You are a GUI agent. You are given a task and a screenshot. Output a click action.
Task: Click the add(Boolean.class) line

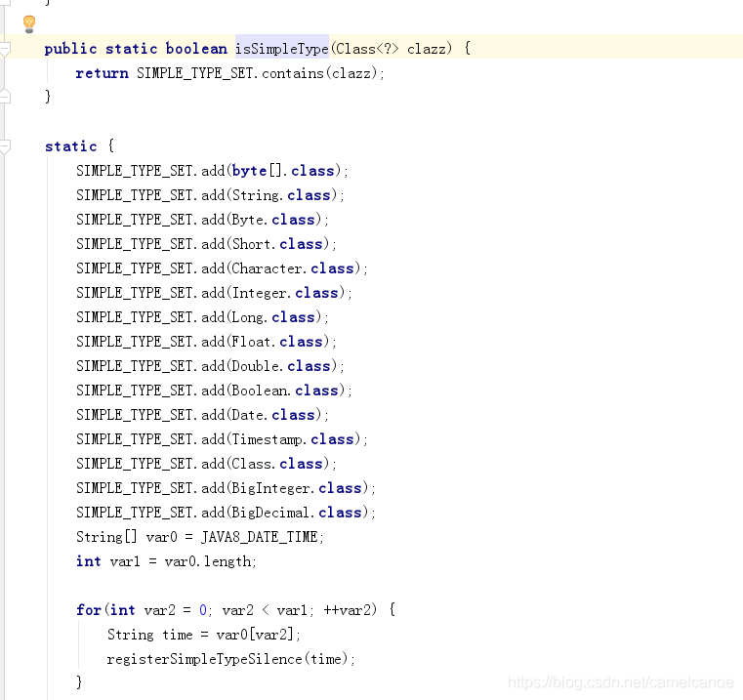[214, 391]
